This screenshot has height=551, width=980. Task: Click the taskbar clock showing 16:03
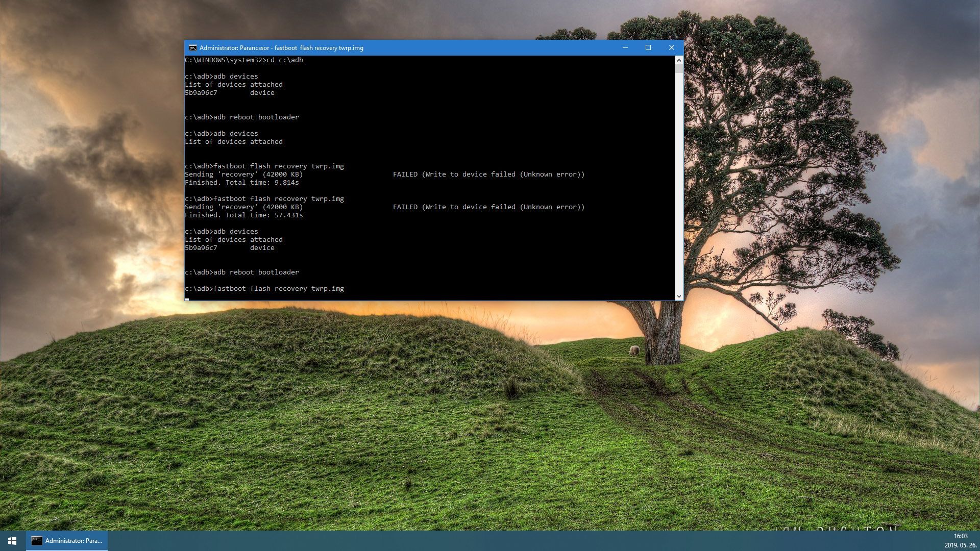point(961,536)
